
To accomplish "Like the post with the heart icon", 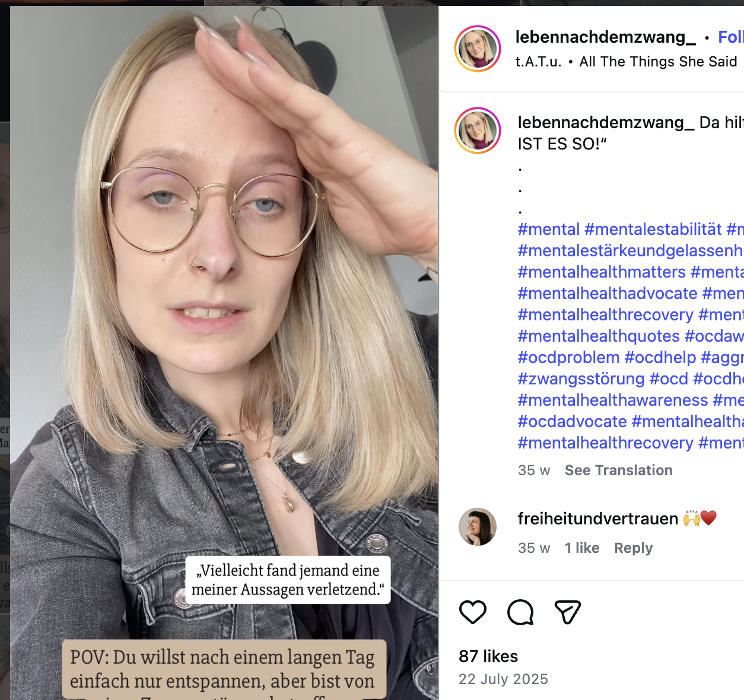I will (473, 612).
